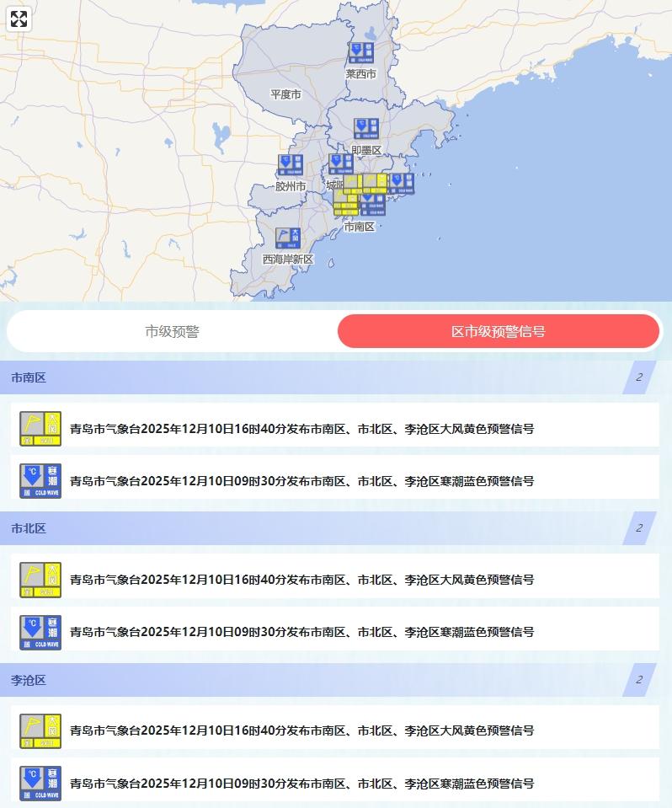Click the fullscreen expand icon on the map

coord(19,19)
